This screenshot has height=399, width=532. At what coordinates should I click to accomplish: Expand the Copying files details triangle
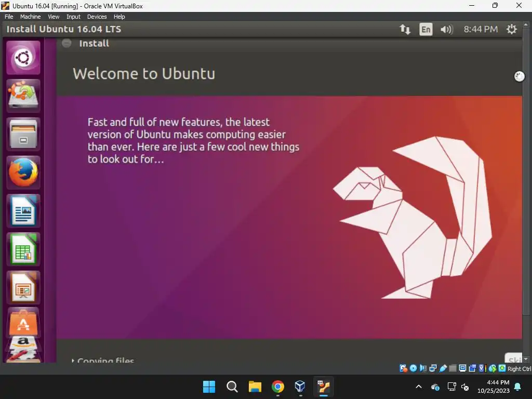tap(73, 361)
